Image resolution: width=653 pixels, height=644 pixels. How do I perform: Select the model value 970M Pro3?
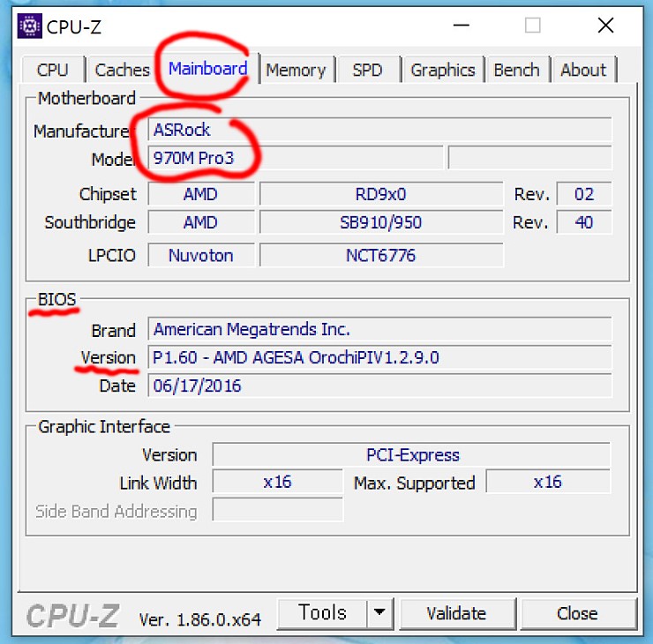[296, 158]
